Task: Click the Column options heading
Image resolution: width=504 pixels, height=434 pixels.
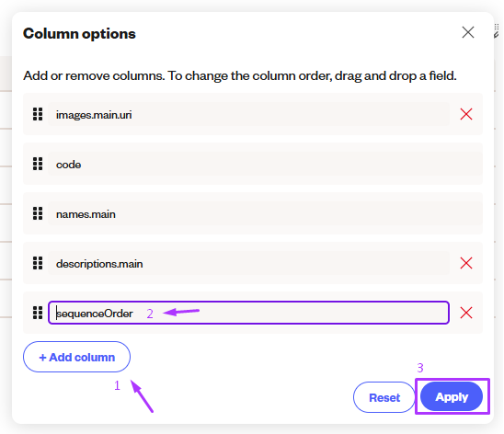Action: point(79,33)
